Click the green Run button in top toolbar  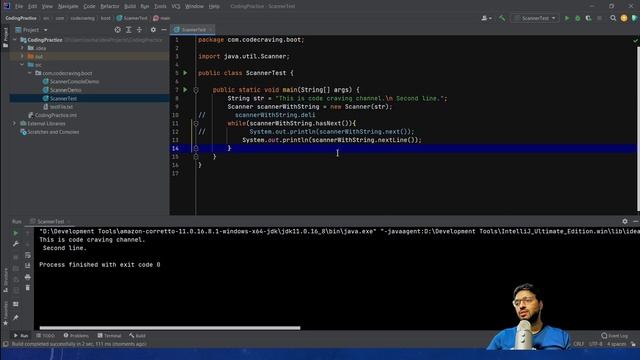tap(567, 18)
